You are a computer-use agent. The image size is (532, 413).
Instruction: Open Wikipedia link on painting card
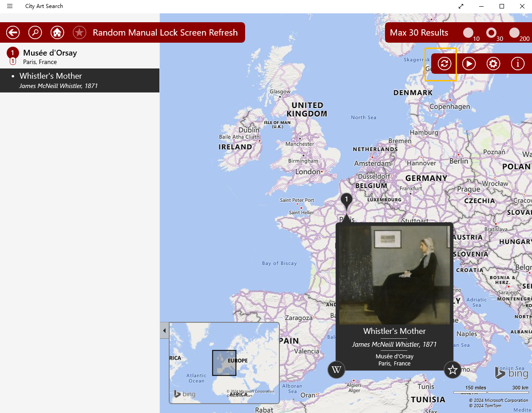click(x=337, y=369)
